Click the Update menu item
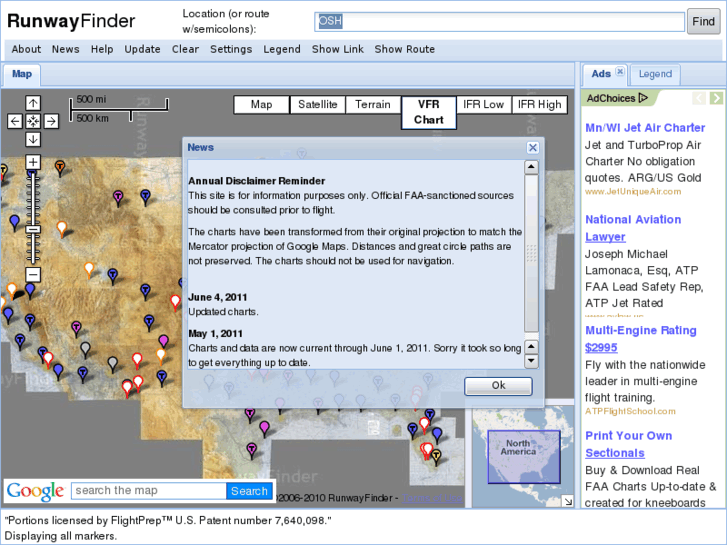The height and width of the screenshot is (545, 727). (142, 49)
